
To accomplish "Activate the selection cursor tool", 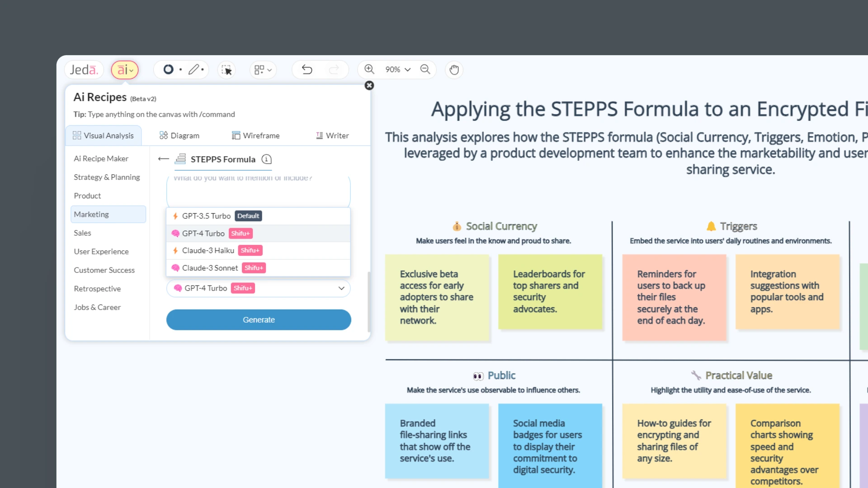I will (226, 70).
